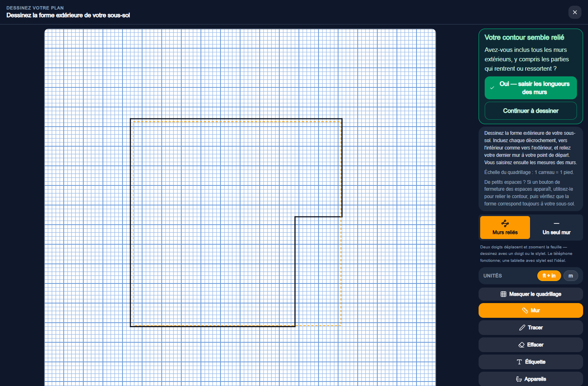Image resolution: width=588 pixels, height=386 pixels.
Task: Select the Murs reliés drawing mode
Action: click(x=505, y=228)
